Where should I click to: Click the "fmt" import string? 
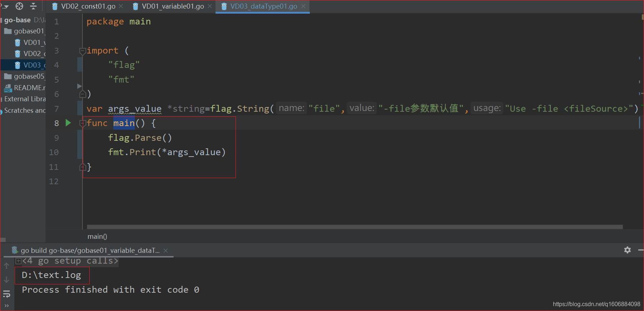121,79
